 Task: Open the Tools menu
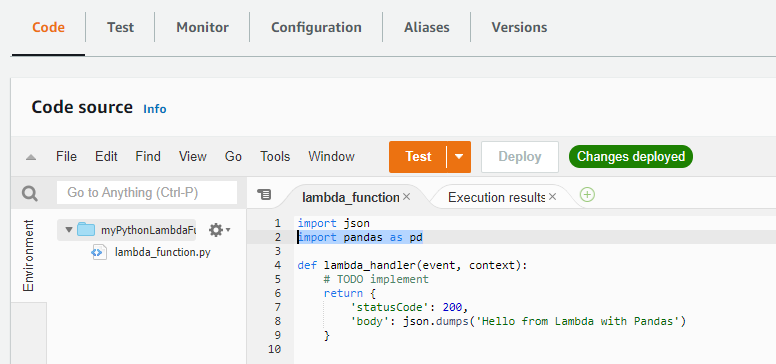[x=275, y=157]
